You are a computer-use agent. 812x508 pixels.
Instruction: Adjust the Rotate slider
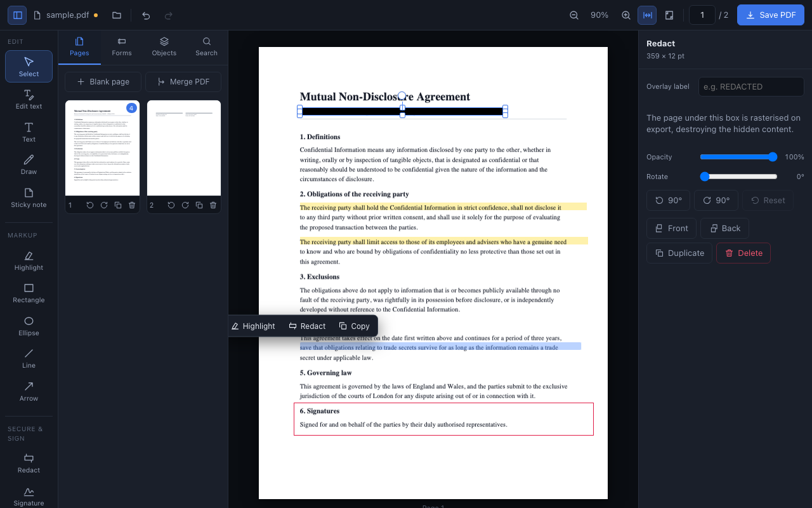coord(739,177)
